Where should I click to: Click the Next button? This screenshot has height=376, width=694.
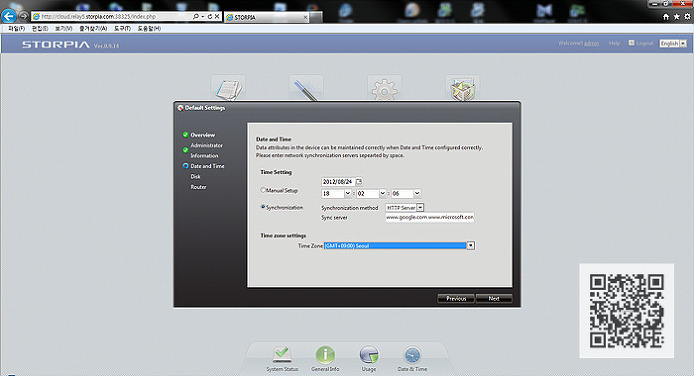[494, 299]
